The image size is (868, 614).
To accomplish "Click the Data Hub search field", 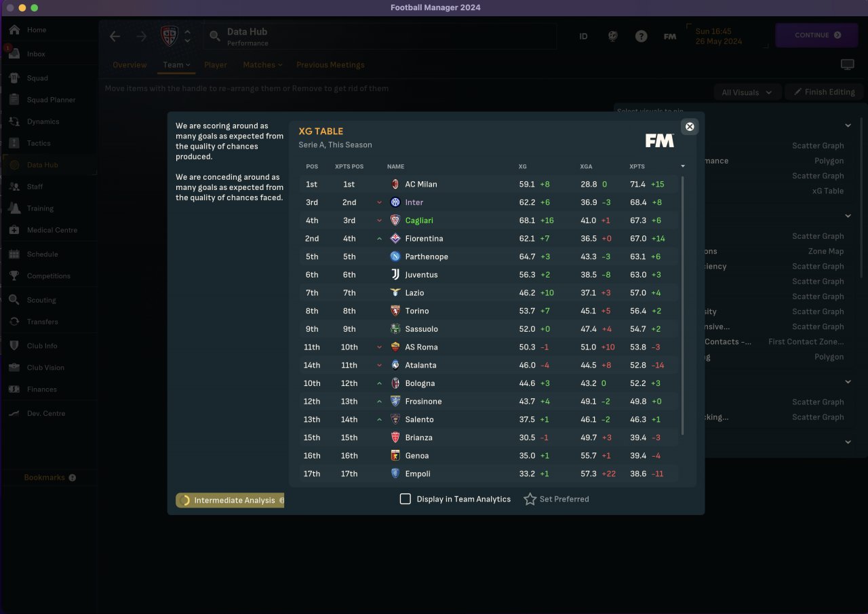I will [x=380, y=37].
